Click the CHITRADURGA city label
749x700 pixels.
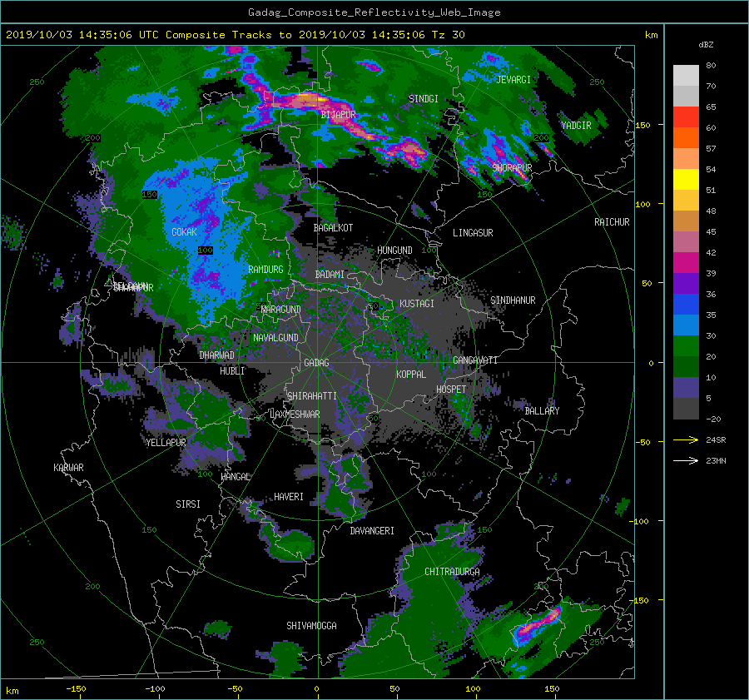(x=452, y=572)
